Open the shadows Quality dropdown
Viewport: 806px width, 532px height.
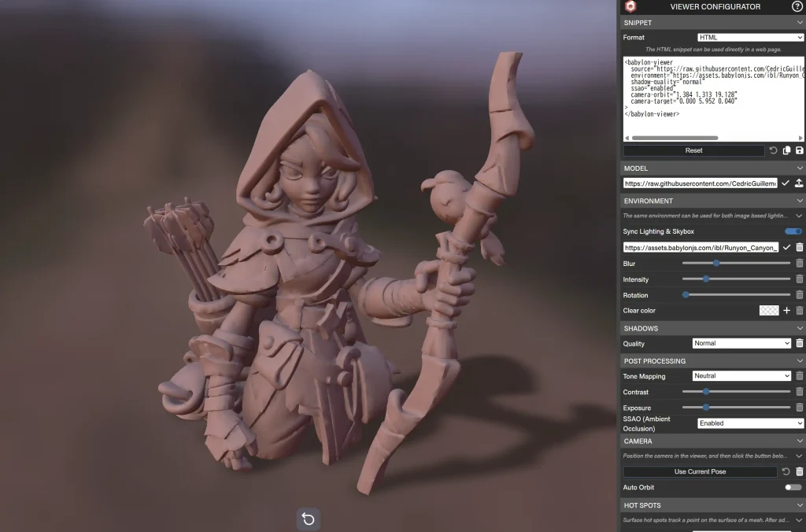[x=741, y=343]
